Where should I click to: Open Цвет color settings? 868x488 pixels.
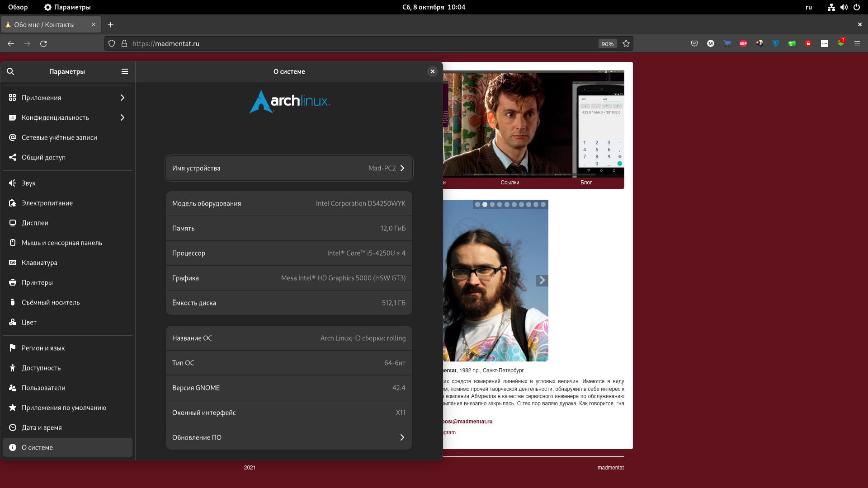click(x=67, y=322)
